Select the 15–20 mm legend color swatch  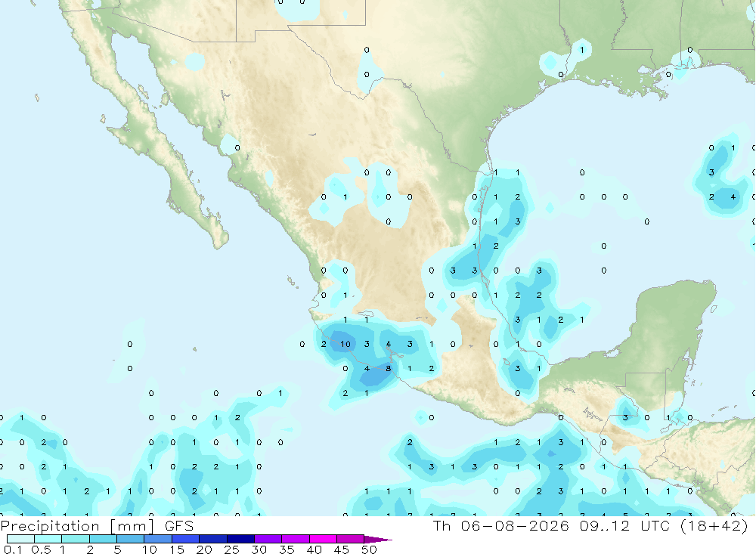(186, 539)
